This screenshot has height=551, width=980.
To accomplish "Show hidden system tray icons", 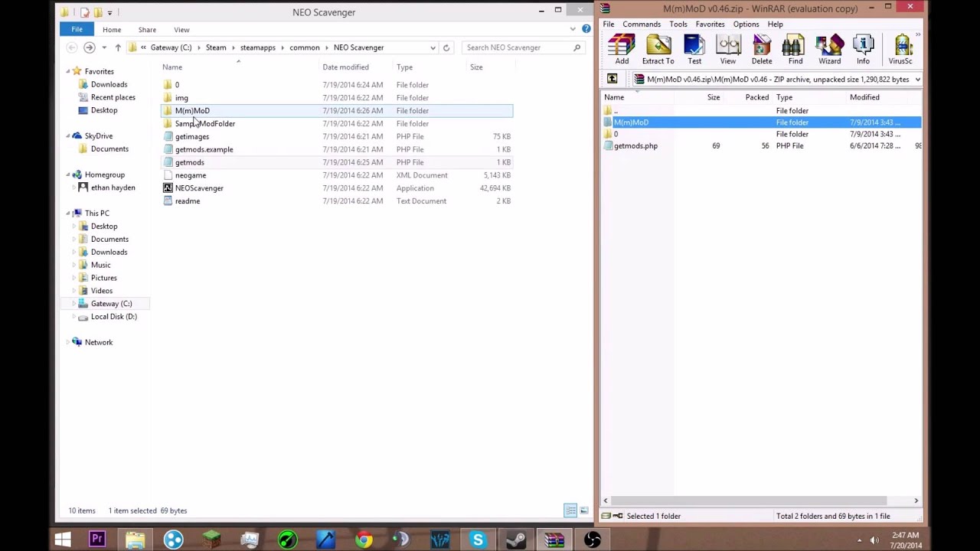I will click(x=859, y=540).
